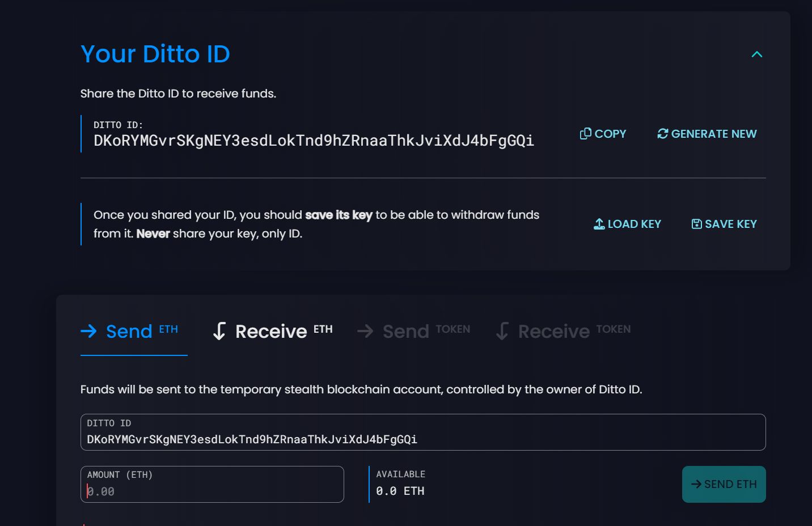Click the available 0.0 ETH balance
Viewport: 812px width, 526px height.
[400, 491]
